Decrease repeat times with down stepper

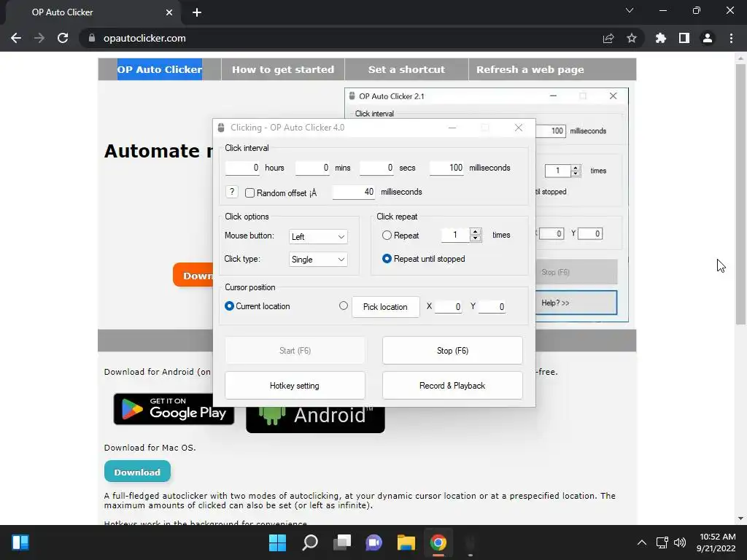coord(476,238)
